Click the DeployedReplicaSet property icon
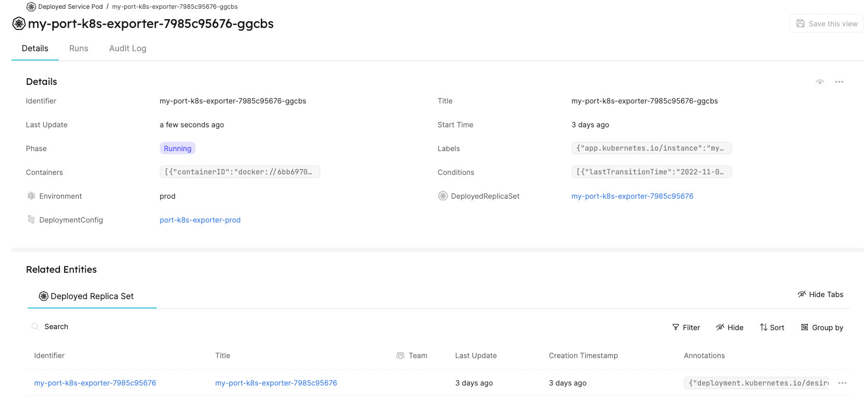Screen dimensions: 868x399 (443, 196)
